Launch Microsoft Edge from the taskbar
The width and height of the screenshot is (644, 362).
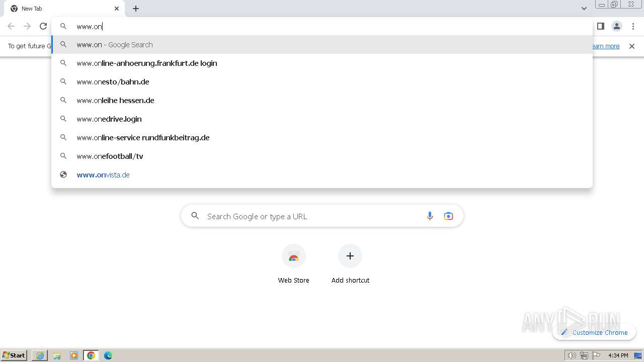coord(108,355)
